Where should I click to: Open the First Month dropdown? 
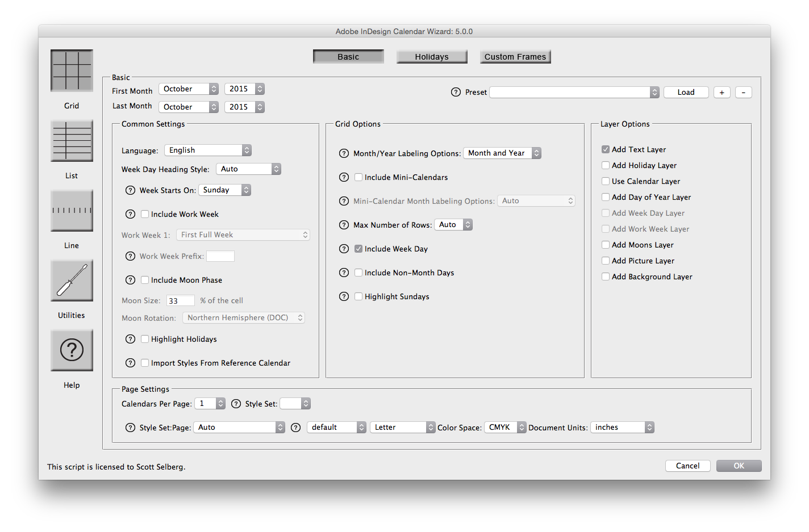click(189, 89)
